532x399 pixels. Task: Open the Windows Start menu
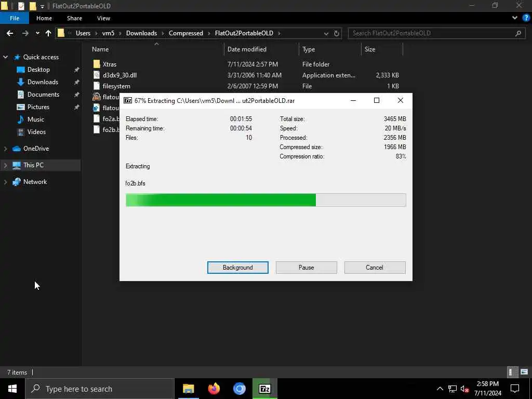click(x=12, y=389)
